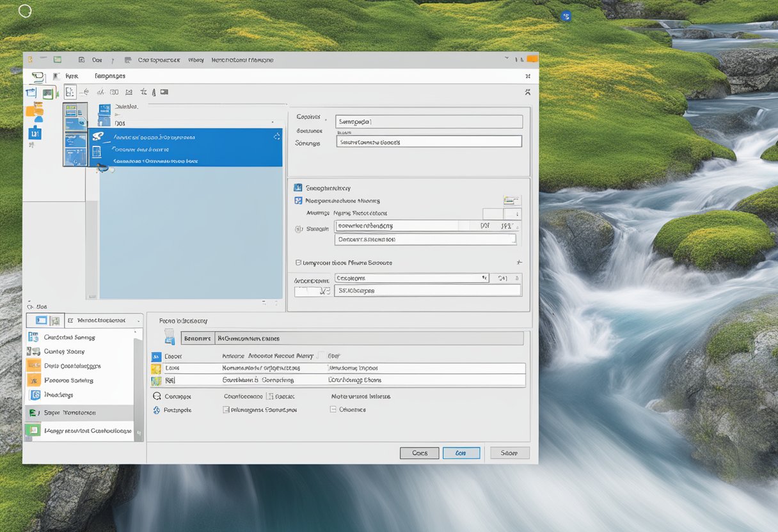Screen dimensions: 778x532
Task: Tick the checkbox beside the Language Phase Source heading
Action: 298,262
